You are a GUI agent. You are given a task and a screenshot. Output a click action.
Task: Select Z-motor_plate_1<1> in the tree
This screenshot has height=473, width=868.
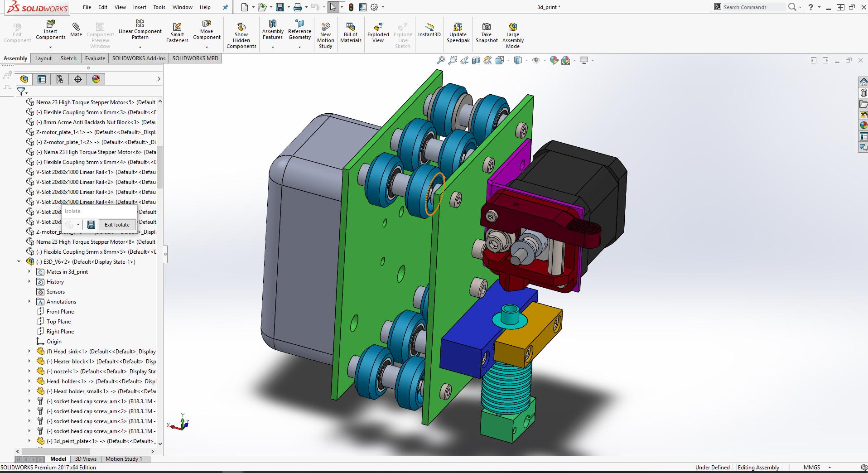point(91,132)
